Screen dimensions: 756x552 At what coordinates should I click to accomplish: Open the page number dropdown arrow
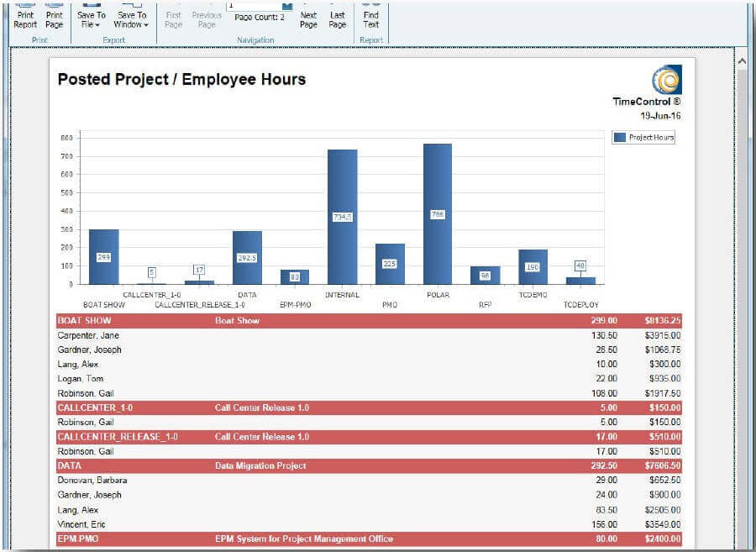[286, 5]
